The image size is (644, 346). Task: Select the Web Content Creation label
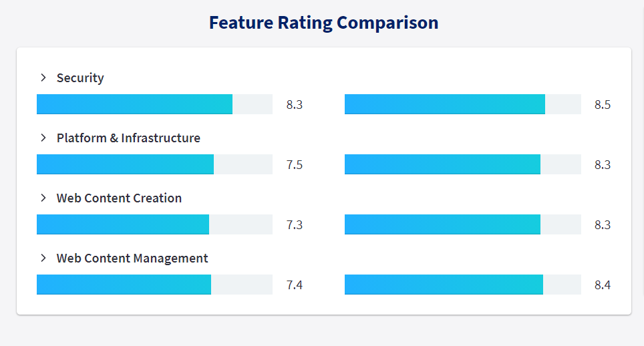(x=119, y=198)
